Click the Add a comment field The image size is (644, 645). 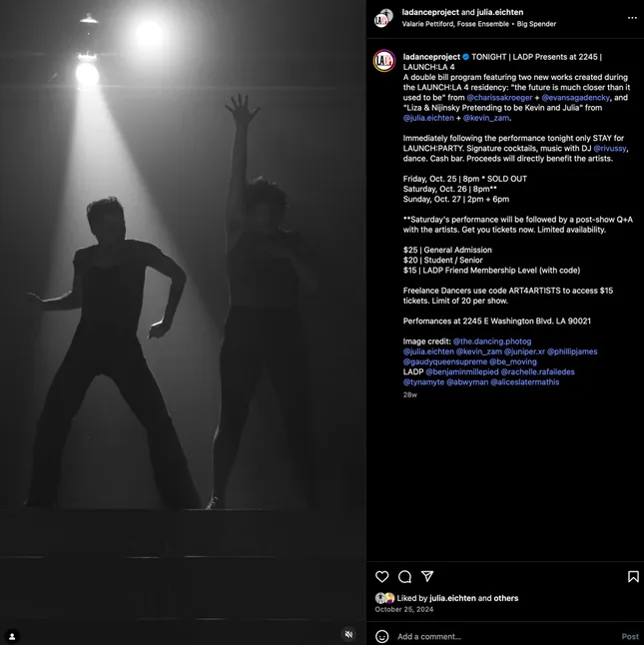tap(507, 636)
